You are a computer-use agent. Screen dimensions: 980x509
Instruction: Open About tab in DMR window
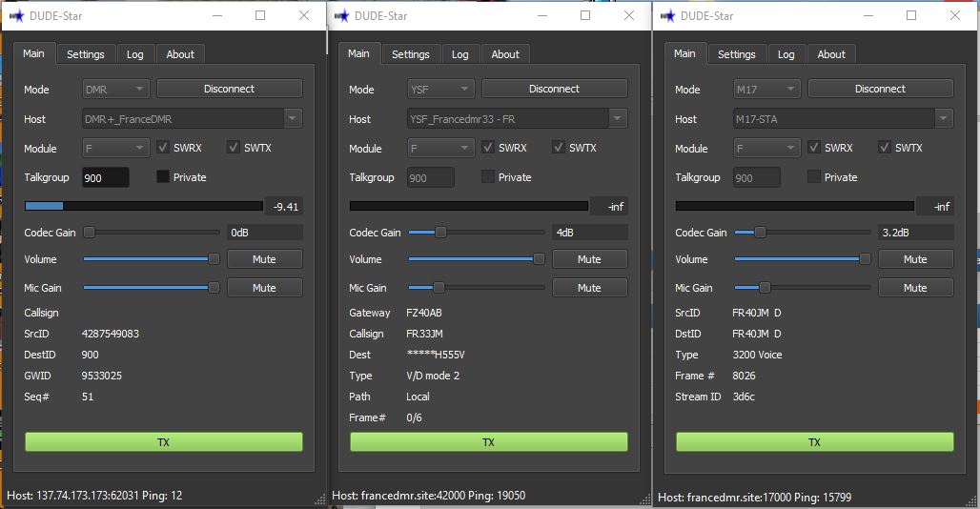pyautogui.click(x=180, y=54)
